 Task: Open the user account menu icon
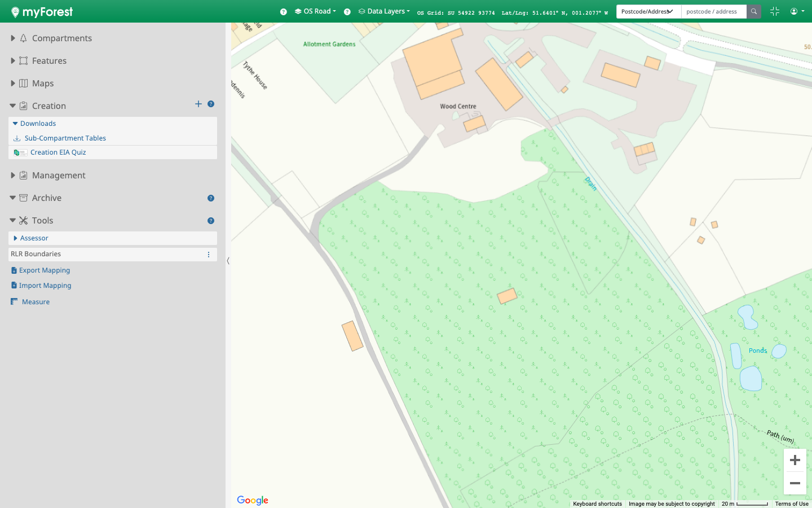(x=797, y=11)
